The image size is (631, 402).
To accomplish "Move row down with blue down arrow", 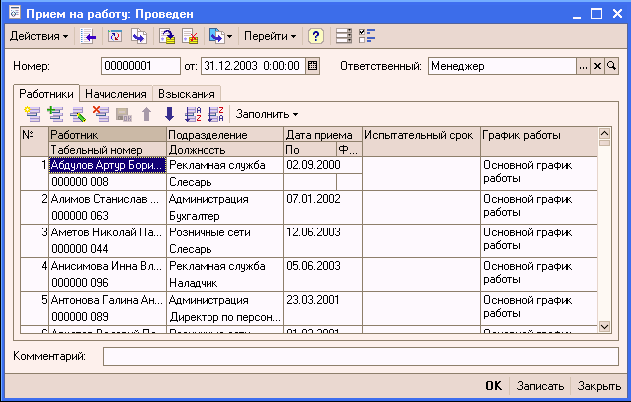I will pyautogui.click(x=169, y=113).
